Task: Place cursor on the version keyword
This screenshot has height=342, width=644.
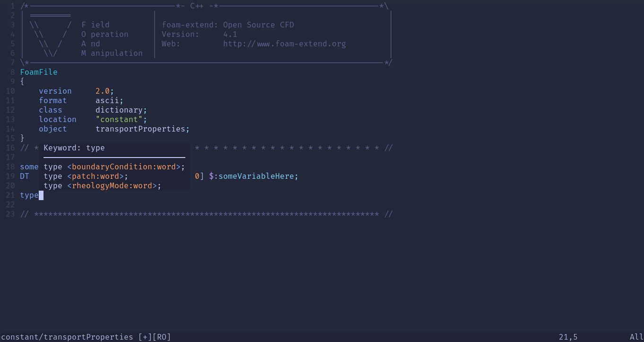Action: 55,91
